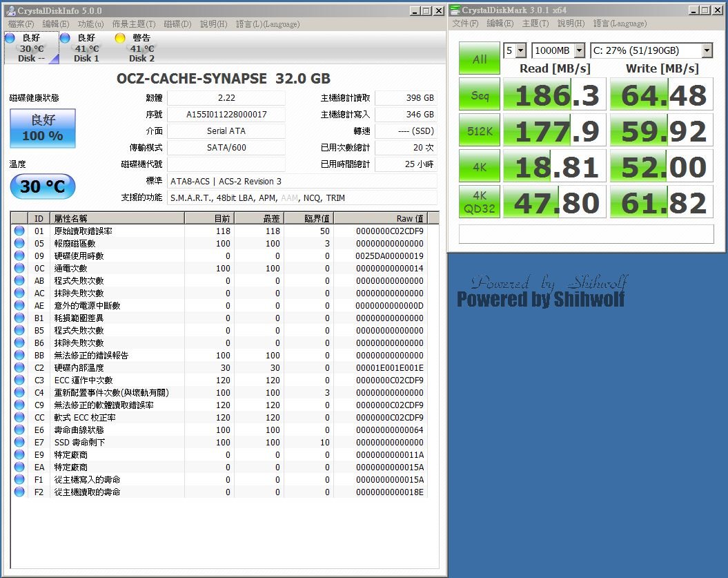Open the test count dropdown showing 5

[x=521, y=50]
